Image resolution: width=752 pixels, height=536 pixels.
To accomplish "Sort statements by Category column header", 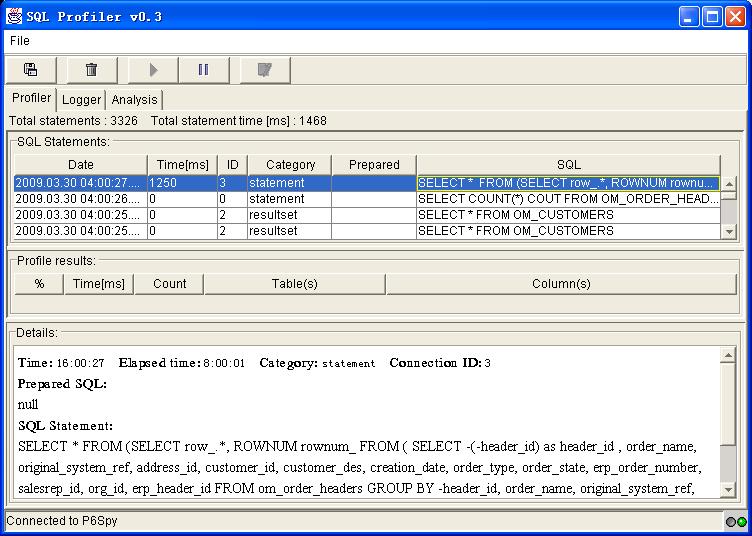I will (x=290, y=165).
